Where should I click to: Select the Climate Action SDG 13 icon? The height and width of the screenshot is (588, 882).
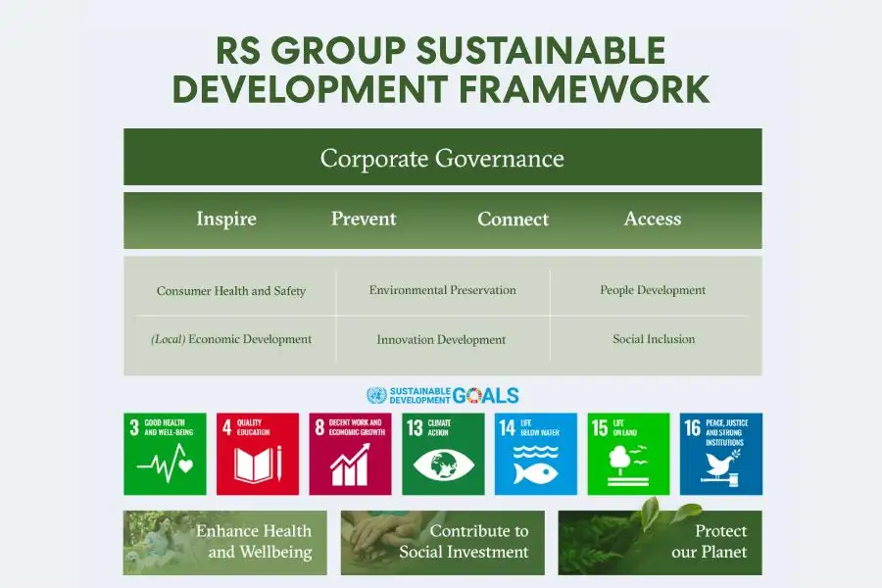pyautogui.click(x=443, y=454)
